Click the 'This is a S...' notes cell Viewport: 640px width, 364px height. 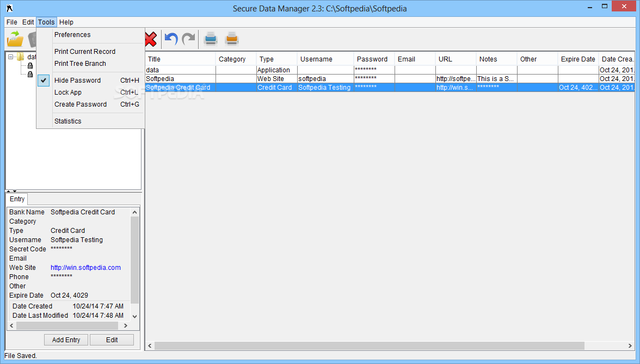(x=497, y=79)
